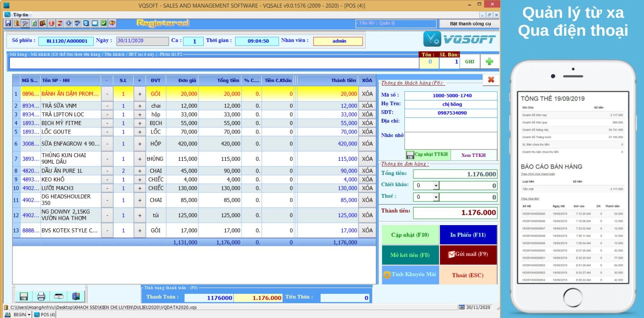This screenshot has height=318, width=644.
Task: Click the refresh document toolbar icon
Action: tap(34, 23)
